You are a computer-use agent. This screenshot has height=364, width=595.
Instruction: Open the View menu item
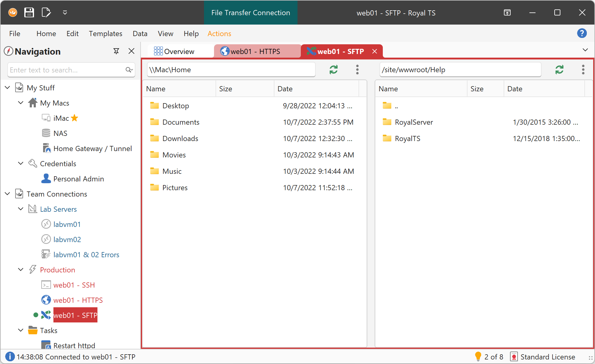[165, 34]
